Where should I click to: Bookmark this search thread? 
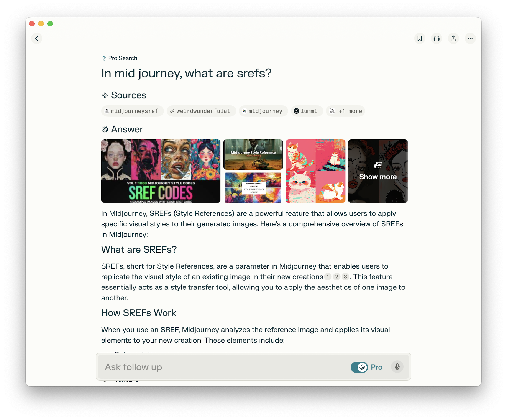(x=420, y=38)
